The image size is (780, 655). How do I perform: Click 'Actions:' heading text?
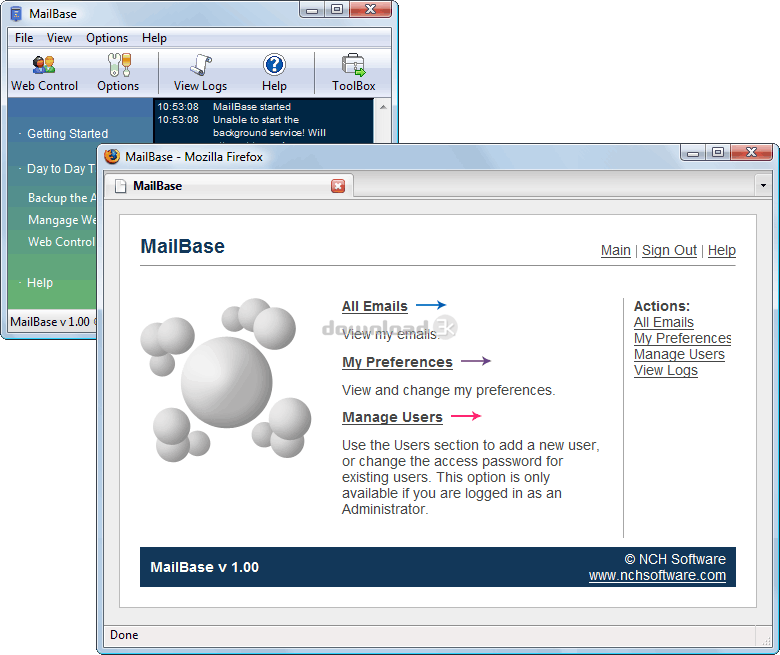click(x=662, y=306)
